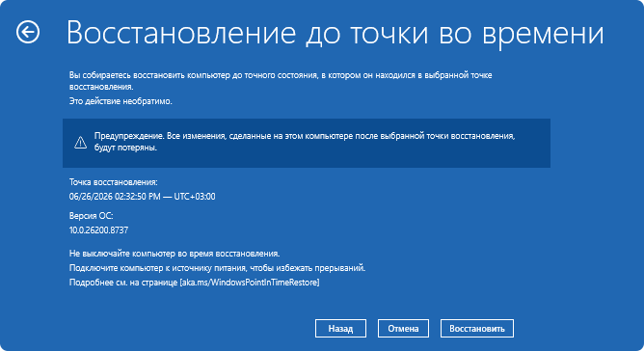Image resolution: width=644 pixels, height=351 pixels.
Task: Click the "Версия ОС:" label
Action: click(x=91, y=216)
